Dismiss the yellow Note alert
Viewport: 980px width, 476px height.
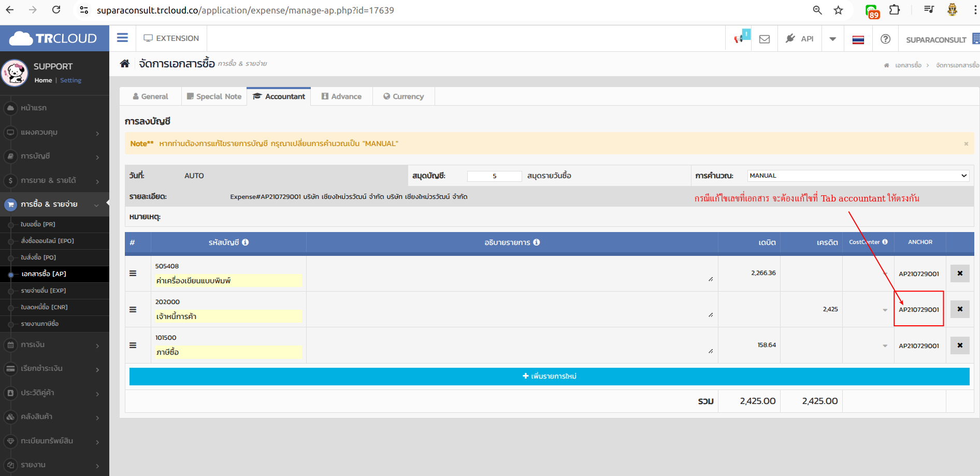coord(966,144)
